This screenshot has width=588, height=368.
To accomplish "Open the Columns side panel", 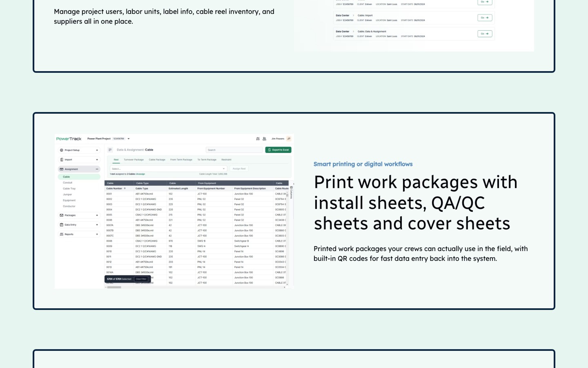I will pos(291,192).
